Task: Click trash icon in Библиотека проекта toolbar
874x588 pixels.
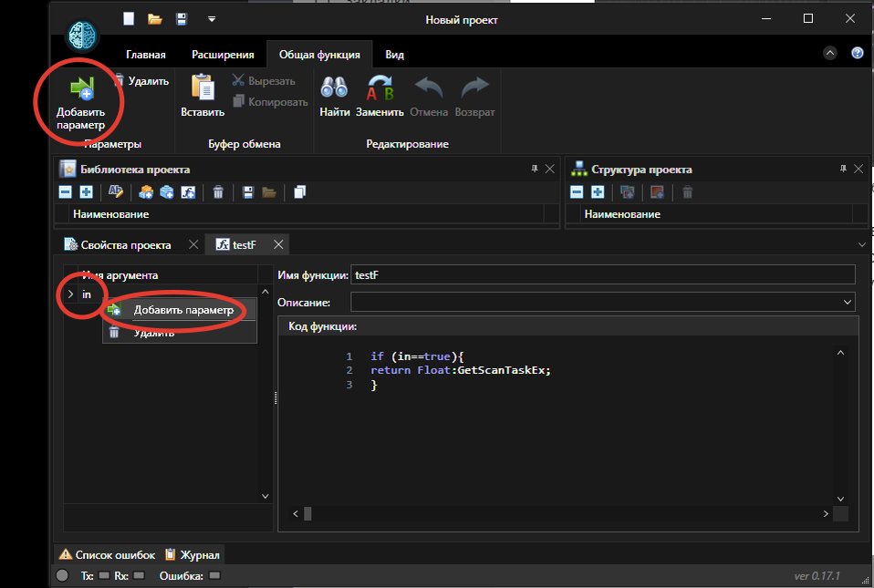Action: tap(218, 192)
